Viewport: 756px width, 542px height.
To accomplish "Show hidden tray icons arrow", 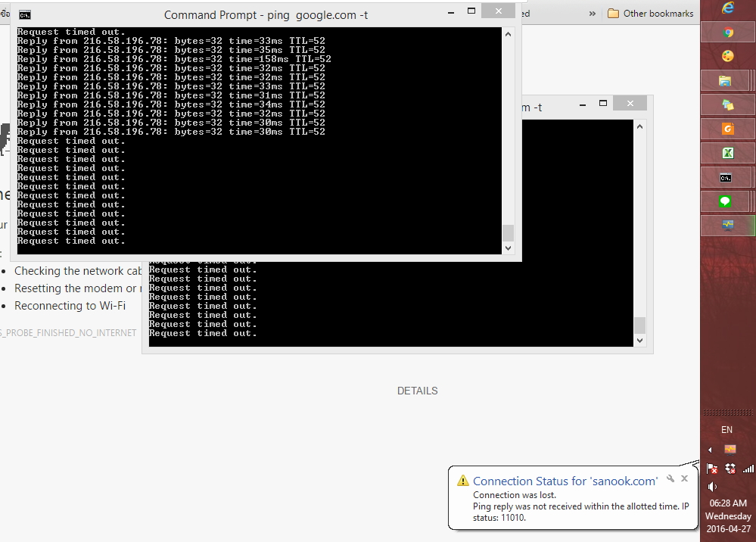I will coord(710,450).
